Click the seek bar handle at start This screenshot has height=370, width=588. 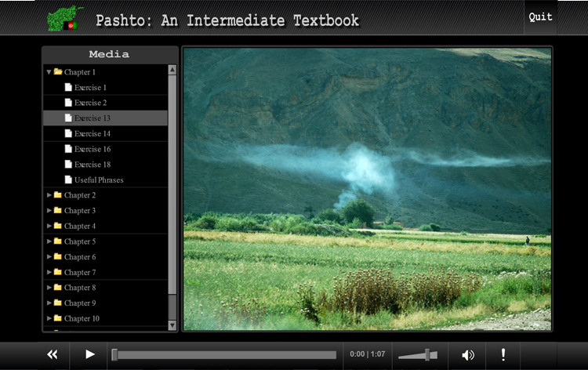[114, 354]
